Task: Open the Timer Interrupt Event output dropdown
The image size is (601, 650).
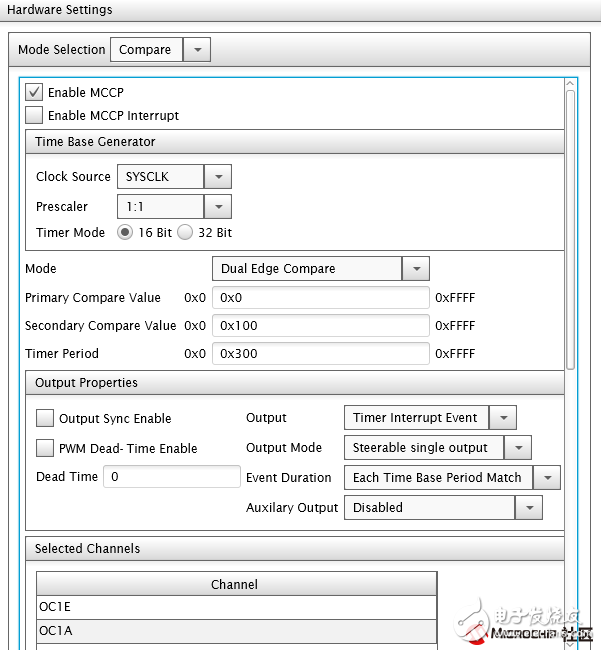Action: (x=503, y=418)
